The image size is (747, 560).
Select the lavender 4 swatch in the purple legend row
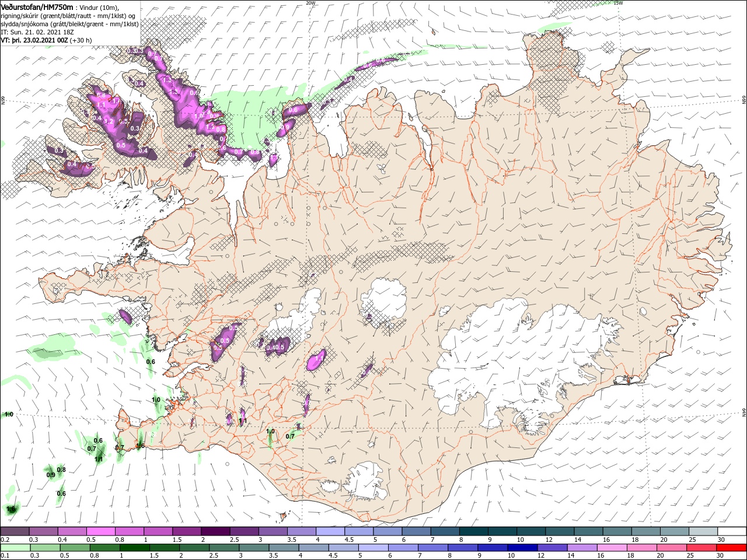pyautogui.click(x=329, y=531)
